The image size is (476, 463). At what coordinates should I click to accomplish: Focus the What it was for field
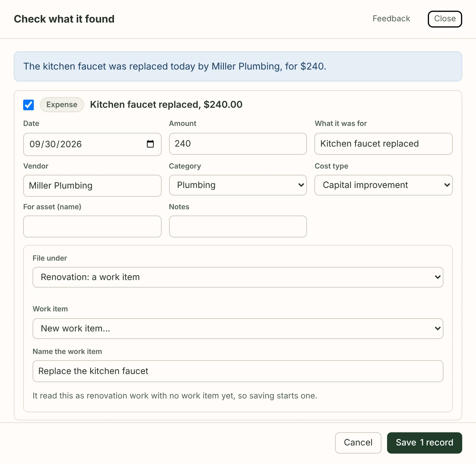click(384, 144)
